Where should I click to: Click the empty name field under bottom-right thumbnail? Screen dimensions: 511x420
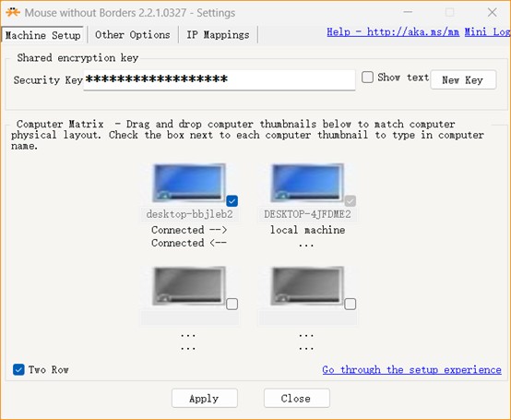(307, 318)
